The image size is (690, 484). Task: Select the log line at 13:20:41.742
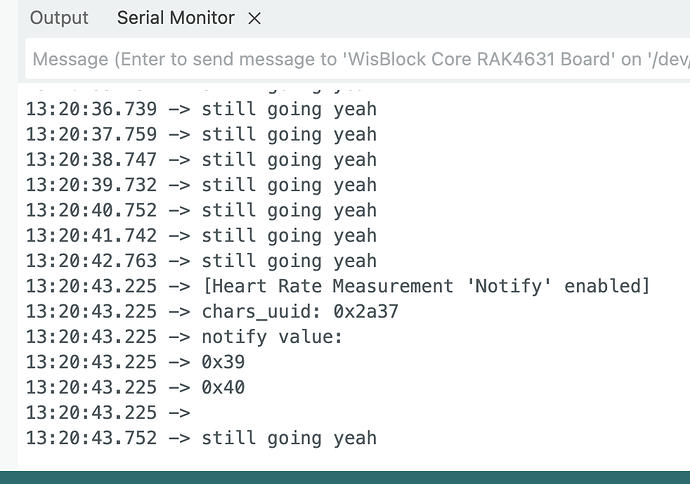pos(201,236)
